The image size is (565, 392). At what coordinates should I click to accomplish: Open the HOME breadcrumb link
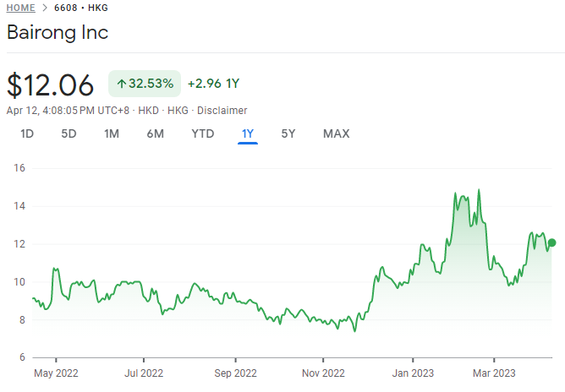coord(20,8)
